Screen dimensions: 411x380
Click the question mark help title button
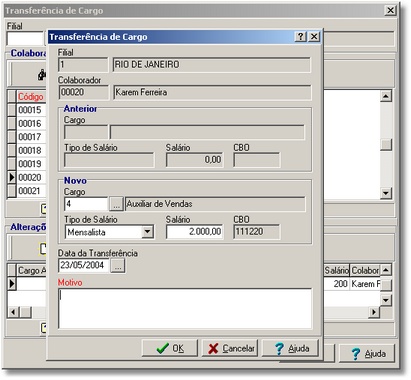(300, 37)
